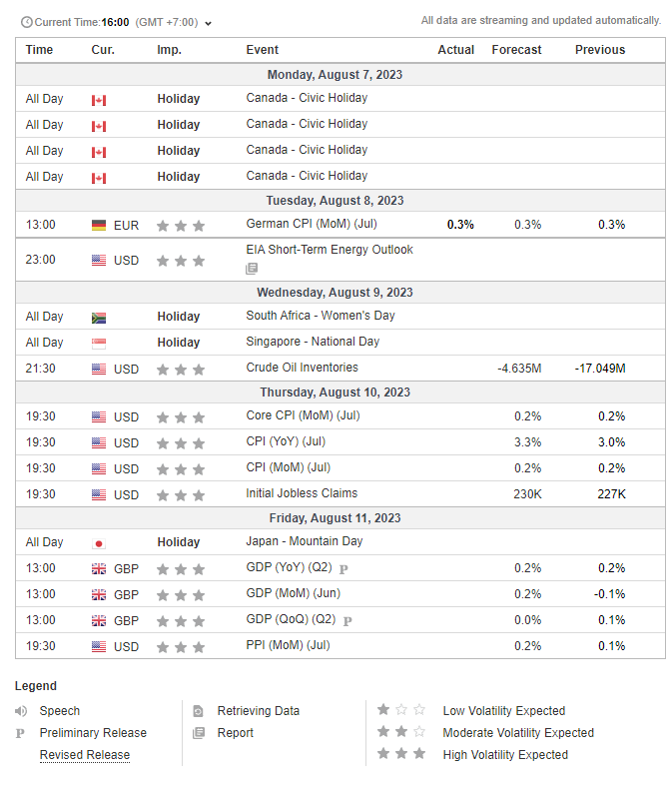The width and height of the screenshot is (672, 786).
Task: Click the Imp. column header
Action: (x=170, y=50)
